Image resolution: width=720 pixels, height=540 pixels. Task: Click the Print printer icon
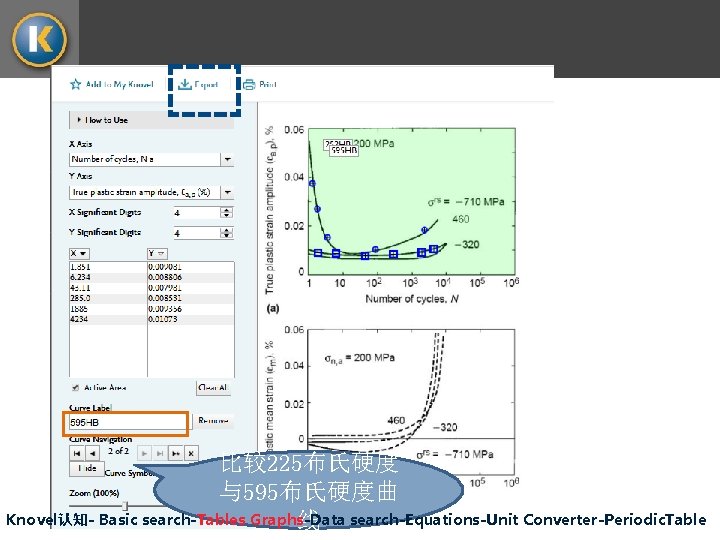[x=249, y=84]
